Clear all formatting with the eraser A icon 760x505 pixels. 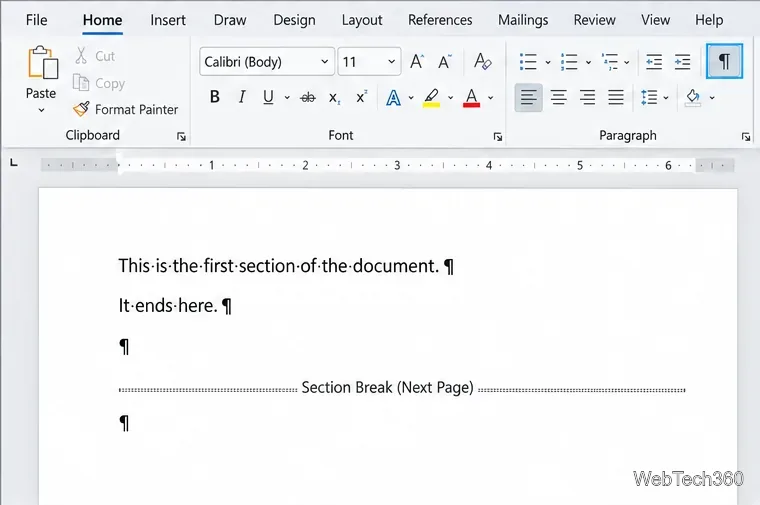pyautogui.click(x=482, y=62)
